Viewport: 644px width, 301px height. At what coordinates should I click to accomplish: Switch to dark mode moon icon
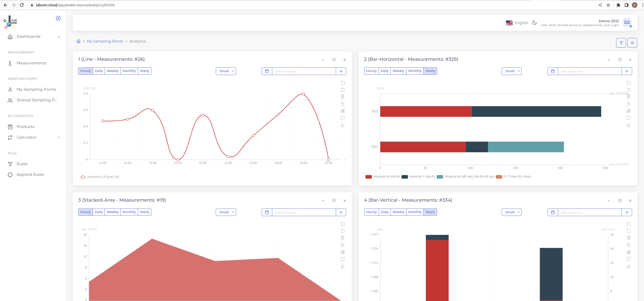click(534, 23)
